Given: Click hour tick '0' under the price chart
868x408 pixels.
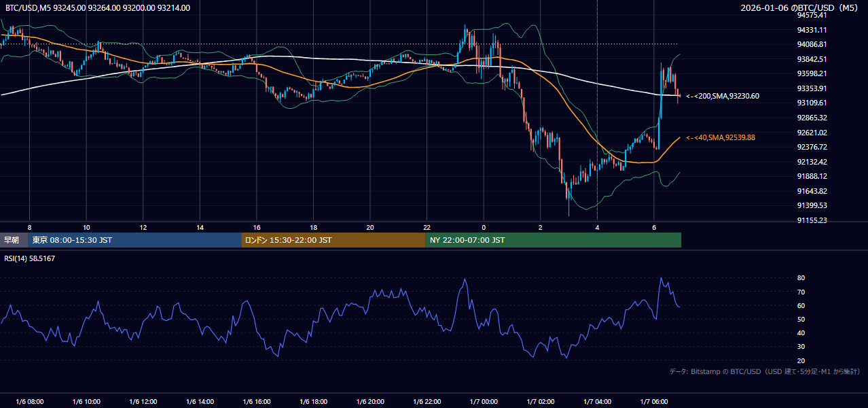Looking at the screenshot, I should point(484,227).
